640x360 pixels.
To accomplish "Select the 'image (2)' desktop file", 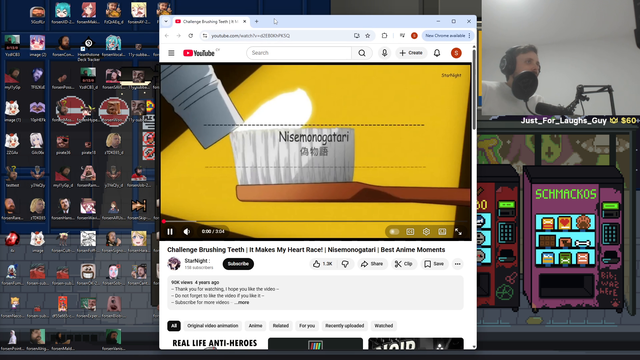I will (38, 45).
